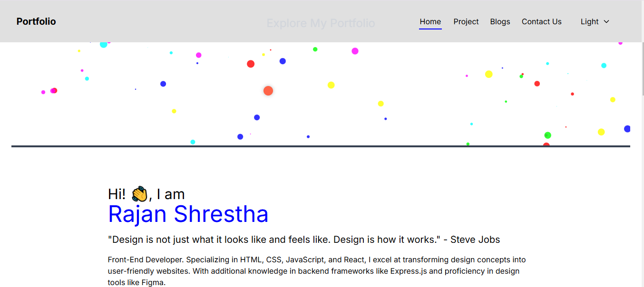Click the large blue dot at far right

(x=627, y=128)
